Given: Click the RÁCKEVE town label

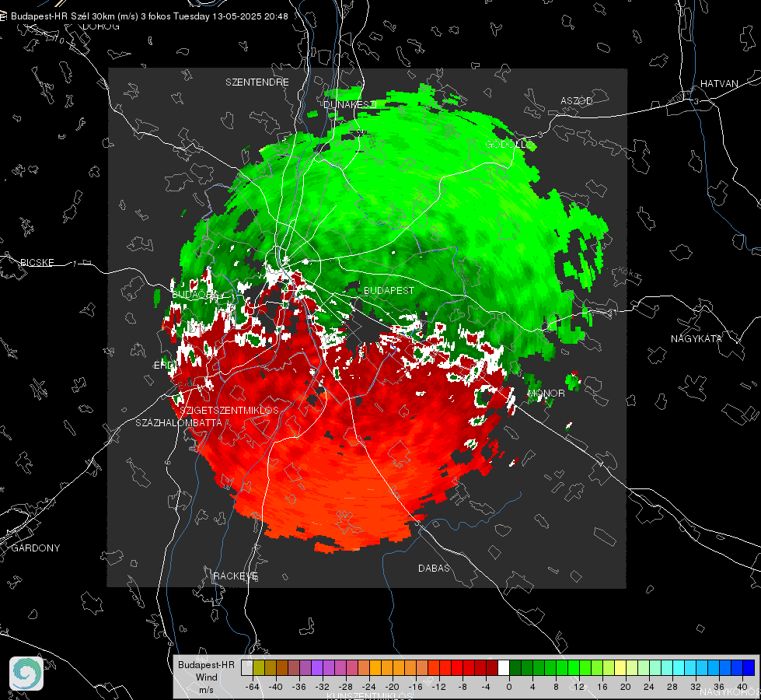Looking at the screenshot, I should coord(236,576).
